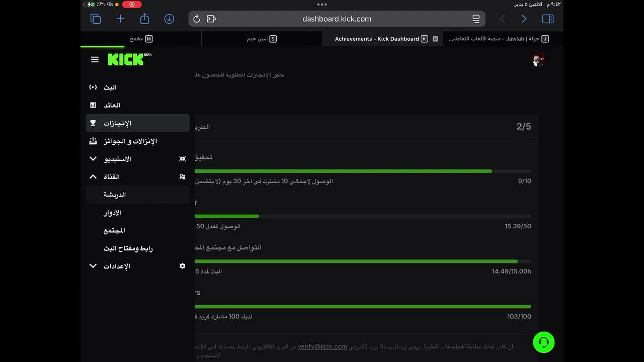644x362 pixels.
Task: Tap the share icon in browser toolbar
Action: click(x=144, y=19)
